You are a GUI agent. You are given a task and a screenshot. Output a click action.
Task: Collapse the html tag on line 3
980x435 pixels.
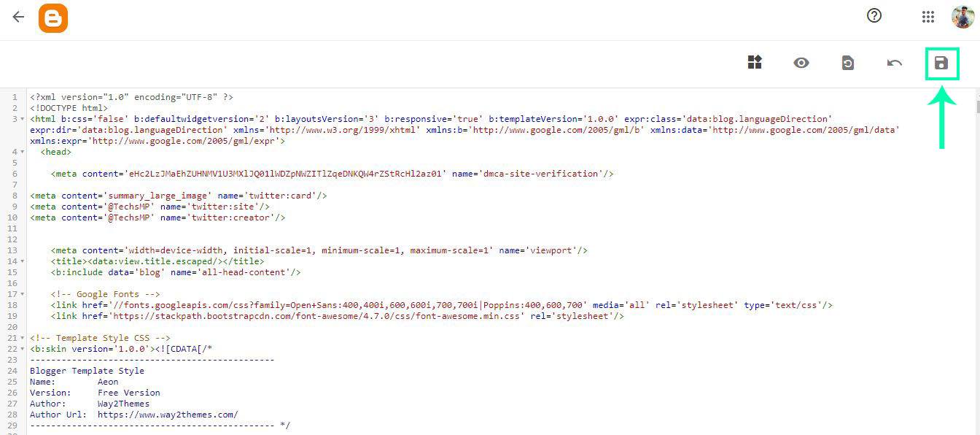click(23, 119)
